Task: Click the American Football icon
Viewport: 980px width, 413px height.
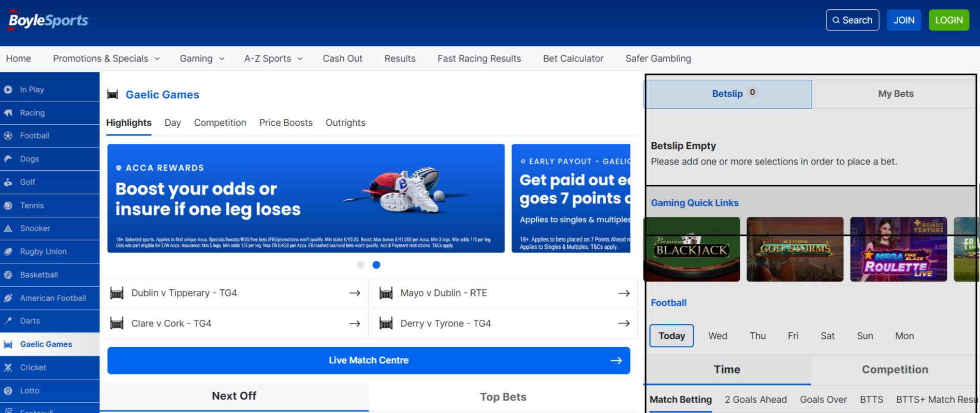Action: click(x=8, y=298)
